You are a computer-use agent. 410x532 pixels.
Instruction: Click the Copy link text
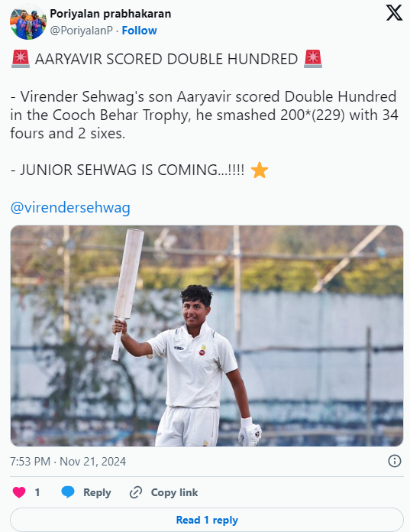click(174, 492)
